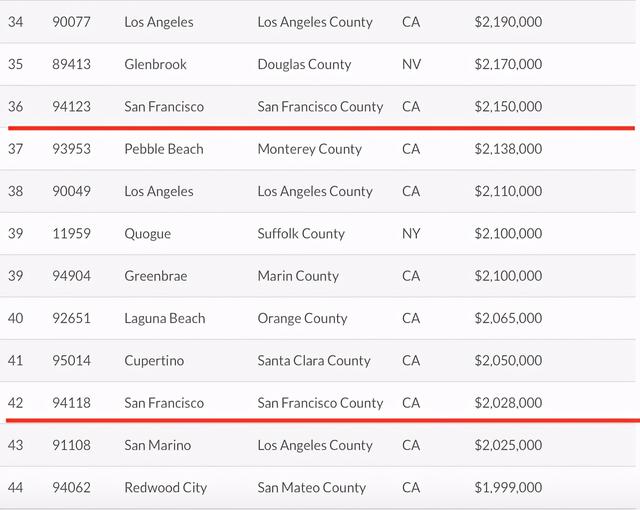
Task: Select the Cupertino city cell
Action: (154, 360)
